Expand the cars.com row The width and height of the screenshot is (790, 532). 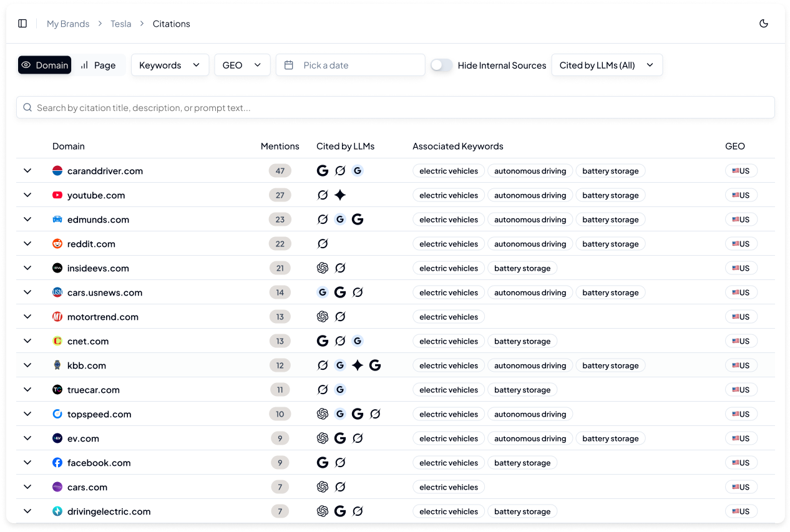coord(27,486)
